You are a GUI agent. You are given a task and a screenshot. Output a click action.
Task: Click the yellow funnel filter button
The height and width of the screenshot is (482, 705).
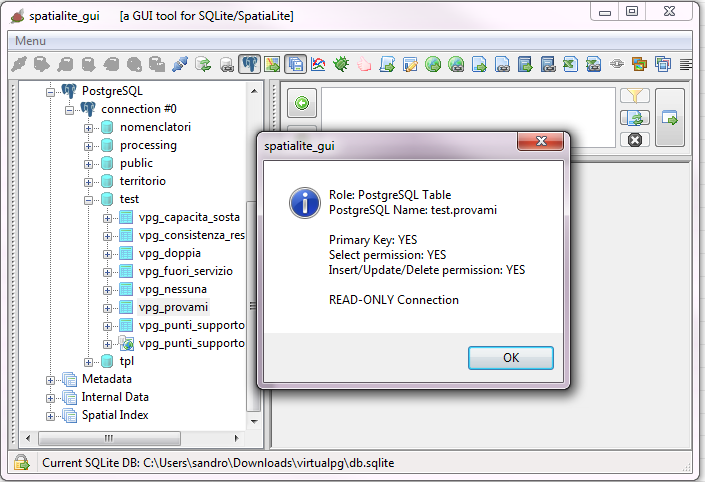point(634,95)
